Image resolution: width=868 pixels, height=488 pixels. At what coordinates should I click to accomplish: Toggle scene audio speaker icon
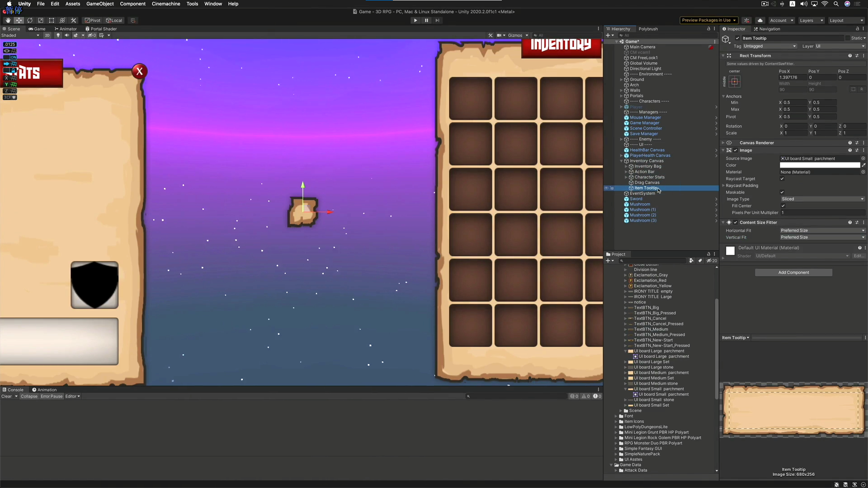tap(67, 35)
